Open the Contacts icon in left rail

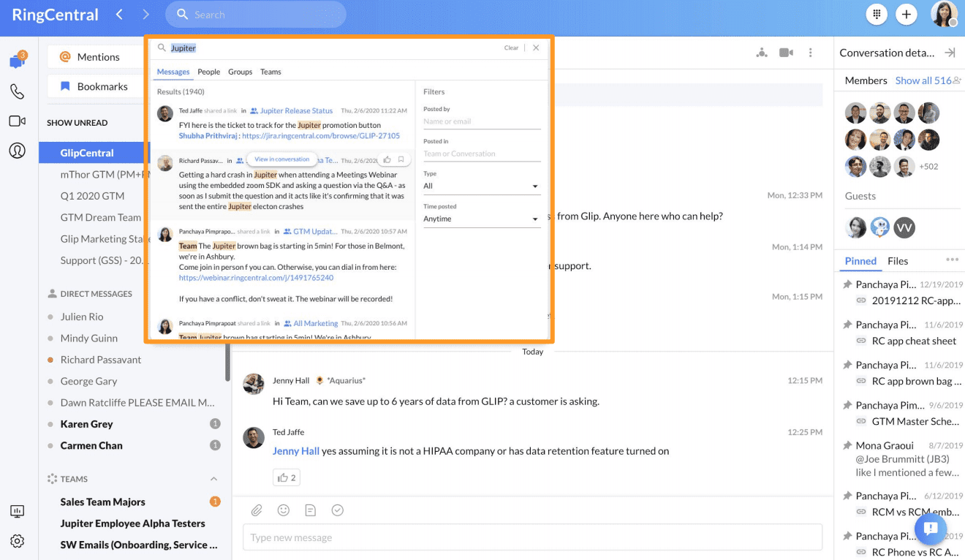(17, 151)
